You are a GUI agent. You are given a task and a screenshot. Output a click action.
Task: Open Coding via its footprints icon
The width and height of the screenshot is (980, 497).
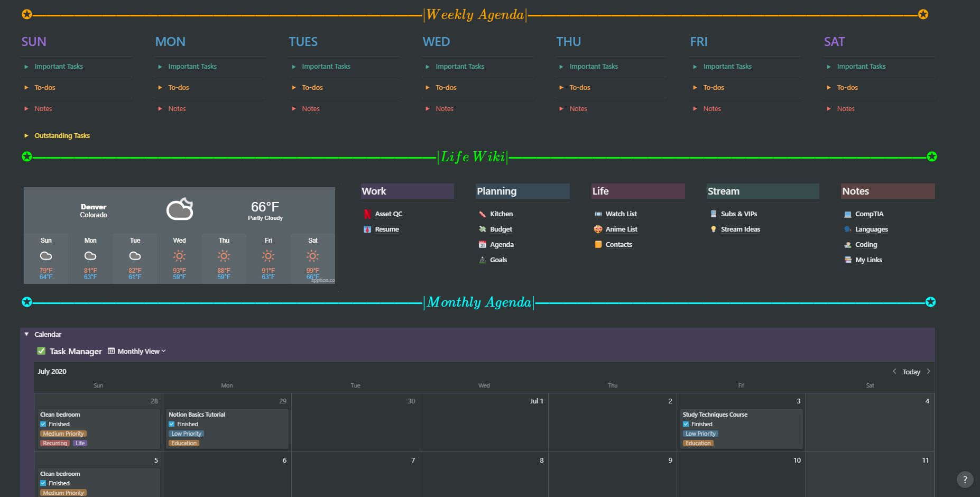pyautogui.click(x=848, y=244)
